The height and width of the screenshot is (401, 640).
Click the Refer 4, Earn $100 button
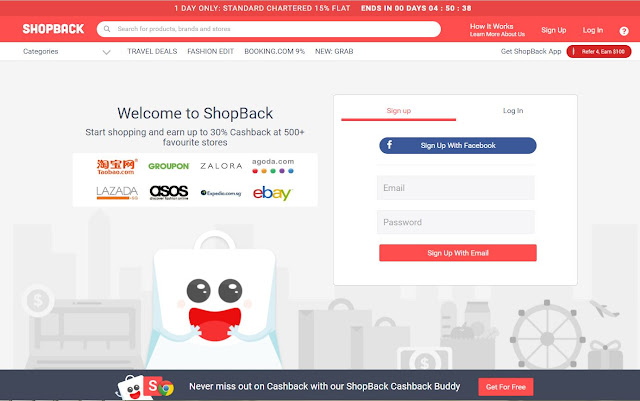[599, 51]
